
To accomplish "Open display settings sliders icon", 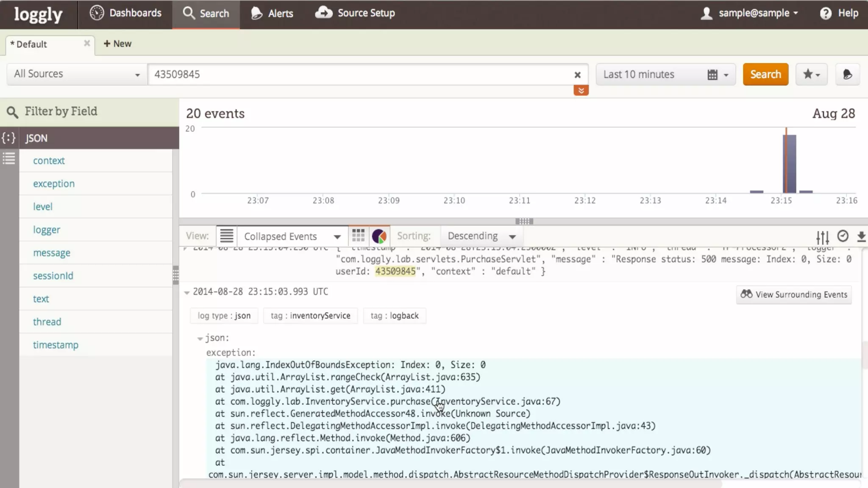I will (822, 236).
